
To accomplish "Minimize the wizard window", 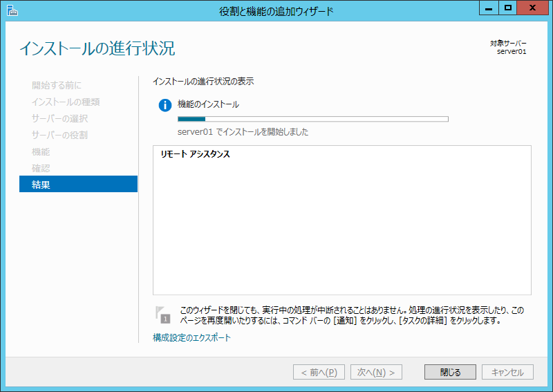I will pyautogui.click(x=489, y=8).
